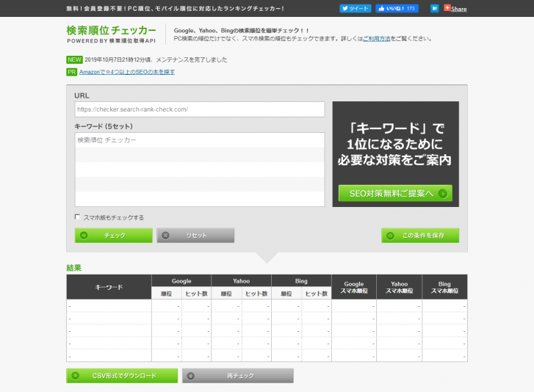Click the Bing column header
Screen dimensions: 534x392
301,281
